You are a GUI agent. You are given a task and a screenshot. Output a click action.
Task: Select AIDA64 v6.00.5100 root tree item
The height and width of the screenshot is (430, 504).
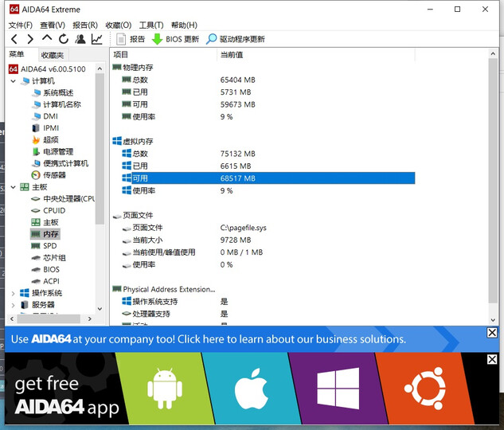pos(47,69)
